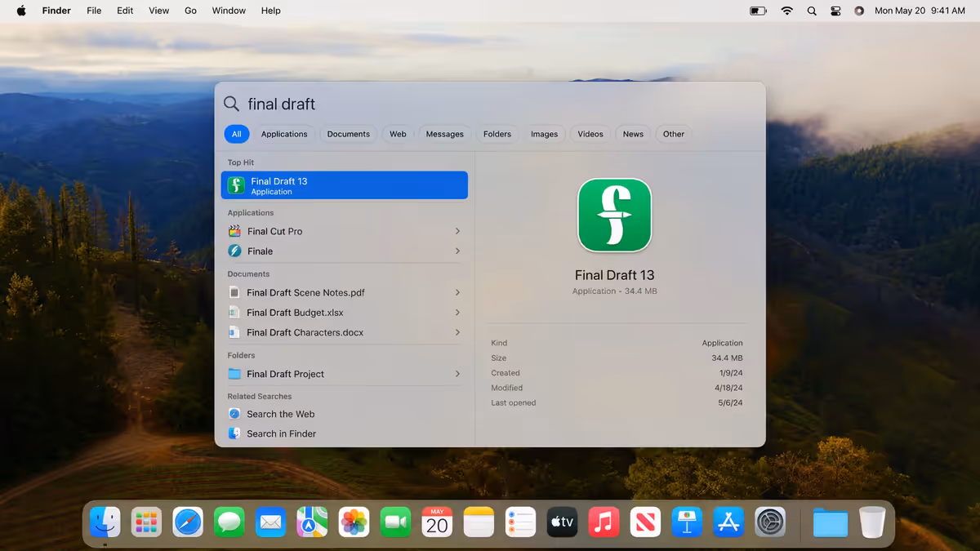This screenshot has width=980, height=551.
Task: Expand Final Draft Budget.xlsx chevron
Action: (x=457, y=313)
